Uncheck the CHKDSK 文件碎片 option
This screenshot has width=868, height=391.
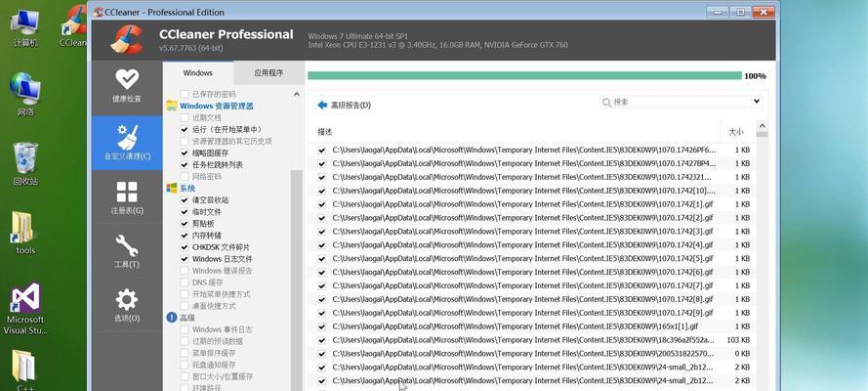(x=185, y=247)
